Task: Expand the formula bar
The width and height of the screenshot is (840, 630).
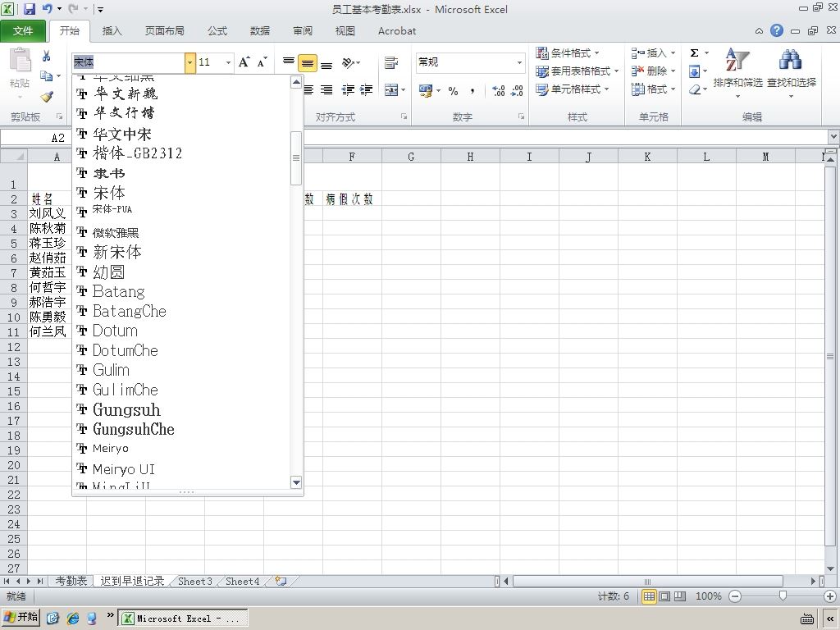Action: tap(833, 137)
